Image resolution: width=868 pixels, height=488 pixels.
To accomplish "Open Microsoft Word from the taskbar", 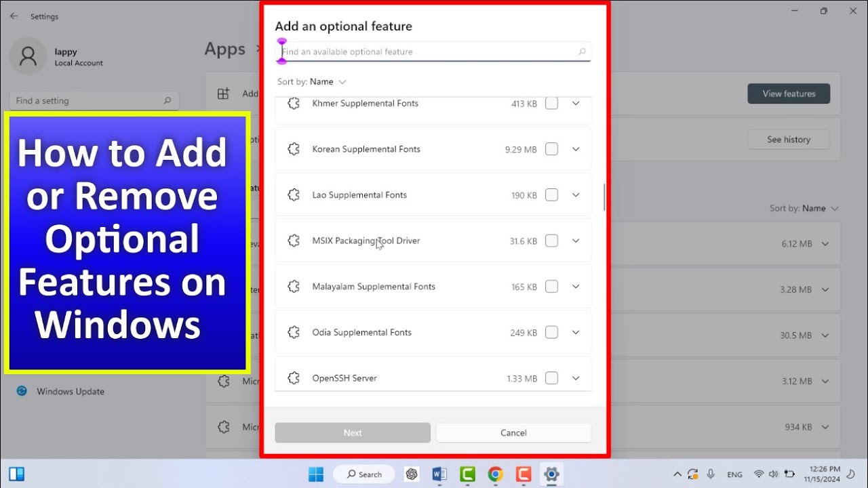I will [x=439, y=474].
